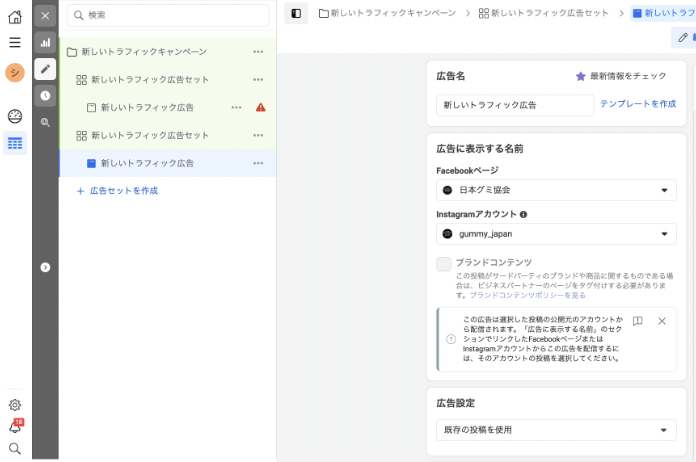
Task: Enable the ブランドコンテンツ checkbox
Action: click(x=444, y=263)
